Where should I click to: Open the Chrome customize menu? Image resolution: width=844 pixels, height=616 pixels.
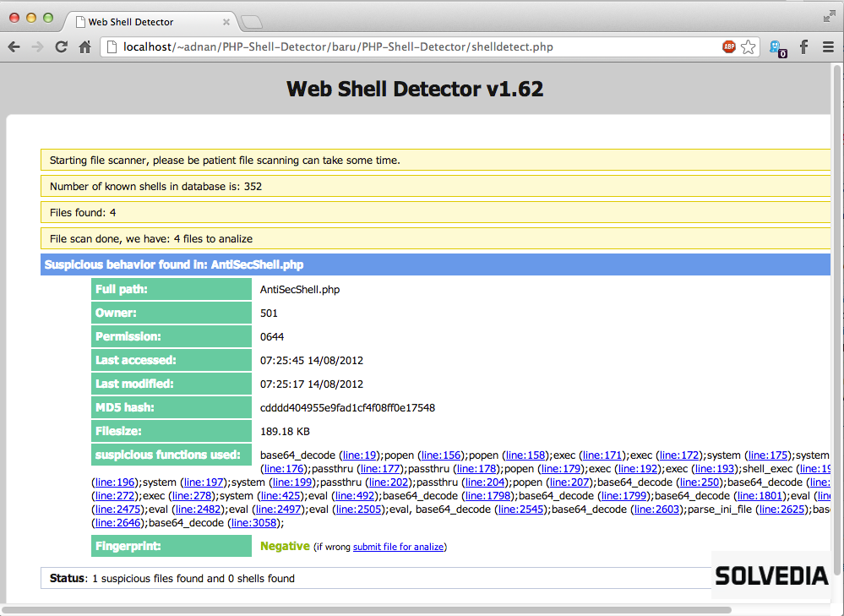point(828,46)
